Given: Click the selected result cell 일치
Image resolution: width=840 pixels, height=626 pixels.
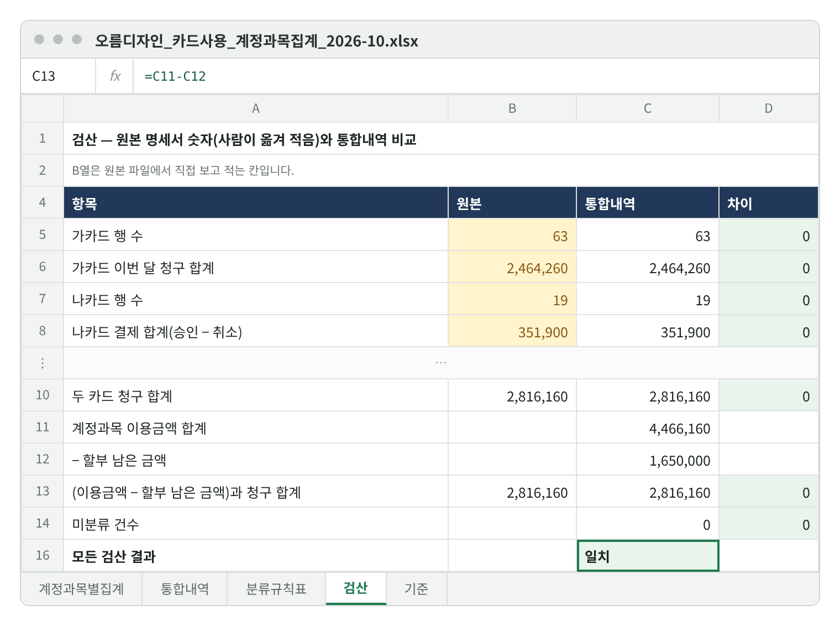Looking at the screenshot, I should 648,556.
